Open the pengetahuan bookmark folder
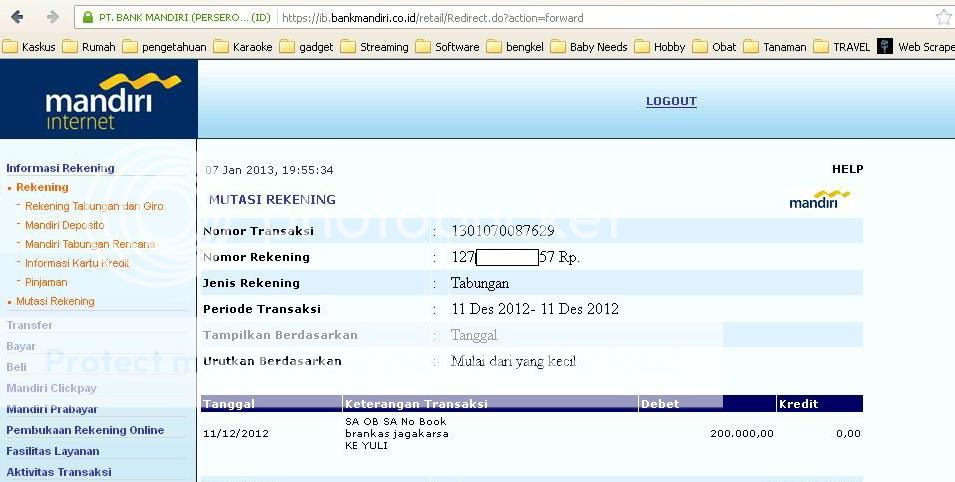The image size is (955, 482). [x=164, y=47]
